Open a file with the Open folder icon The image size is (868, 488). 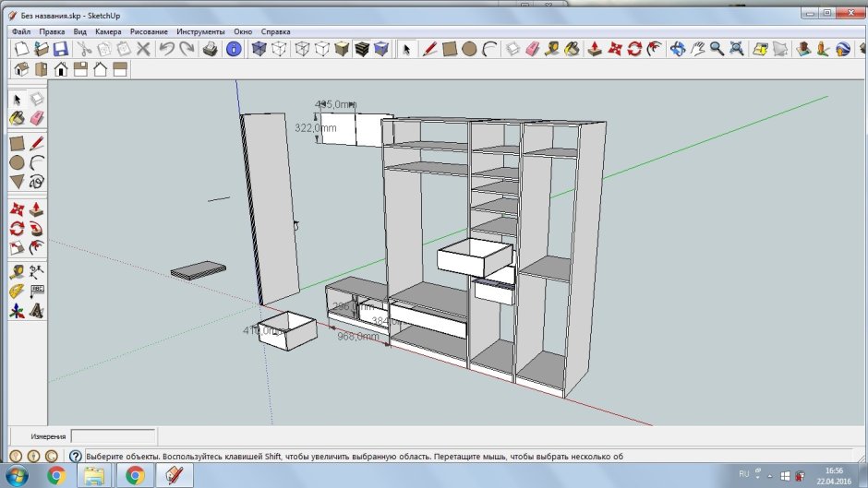tap(41, 49)
